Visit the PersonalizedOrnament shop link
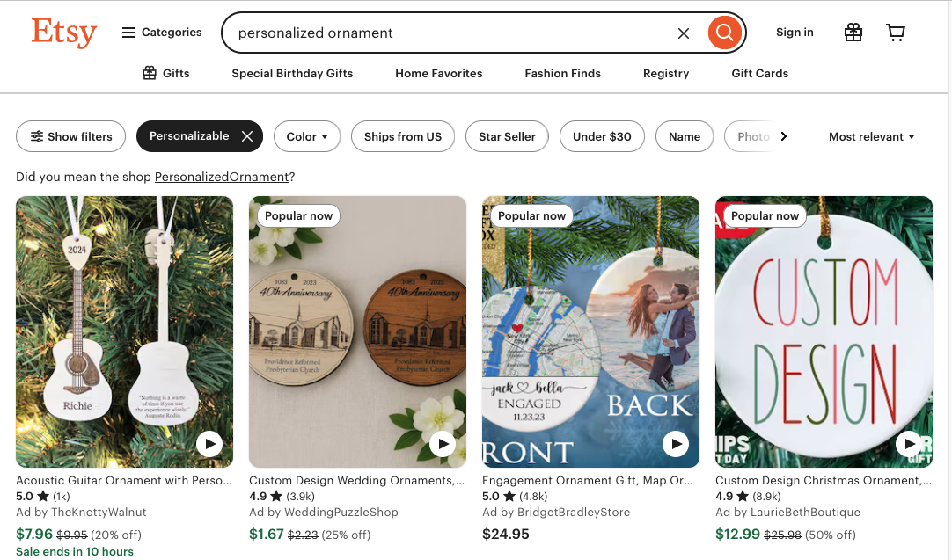952x560 pixels. click(222, 177)
